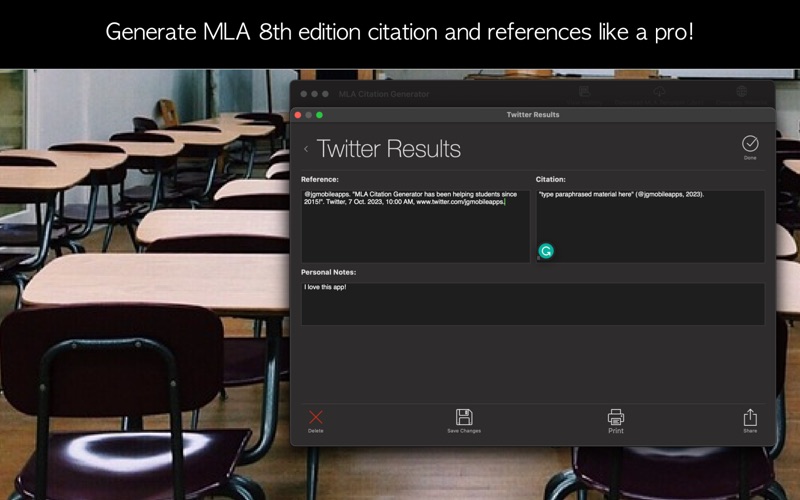Open the Share sheet icon
Viewport: 800px width, 500px height.
click(750, 417)
